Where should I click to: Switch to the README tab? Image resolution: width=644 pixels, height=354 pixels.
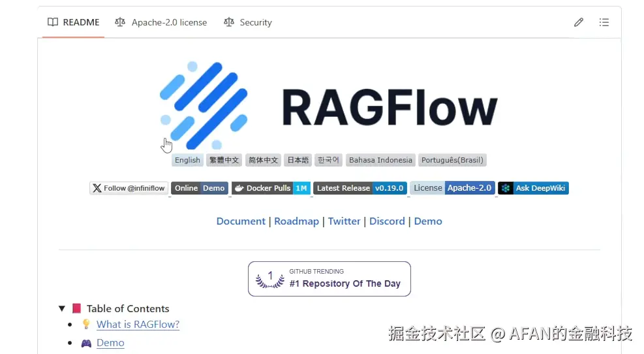(x=74, y=22)
